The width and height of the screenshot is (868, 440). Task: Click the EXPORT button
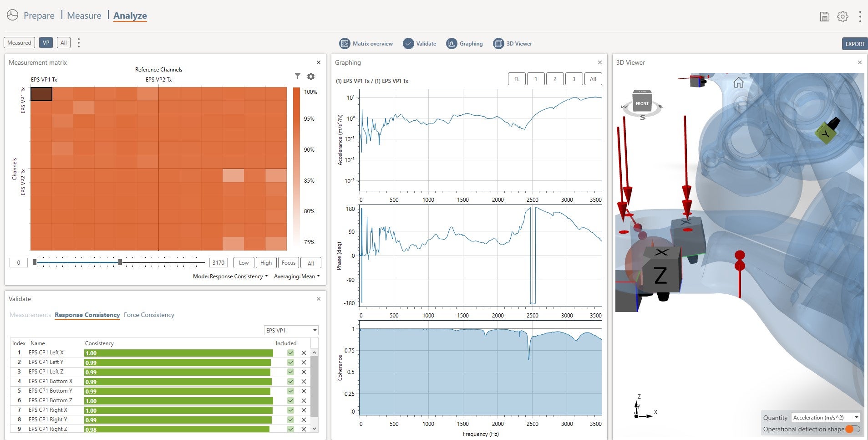[855, 44]
